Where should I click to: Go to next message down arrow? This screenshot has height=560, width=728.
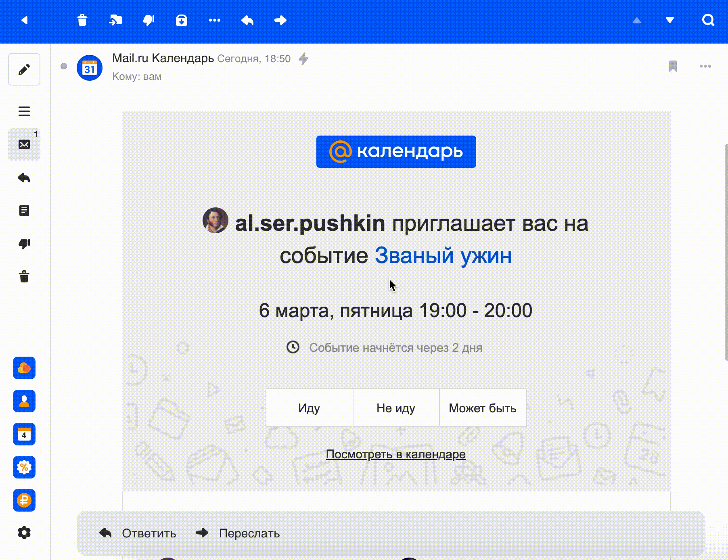(670, 20)
